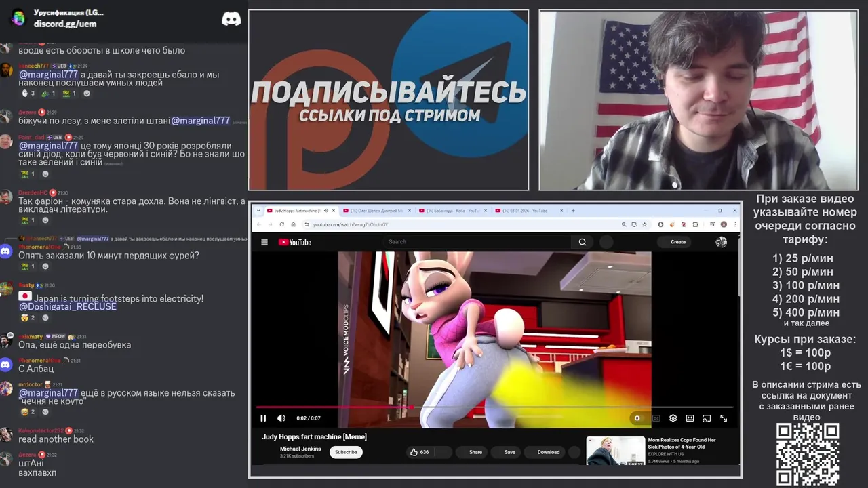Viewport: 868px width, 488px height.
Task: Click the browser home icon
Action: pyautogui.click(x=293, y=224)
